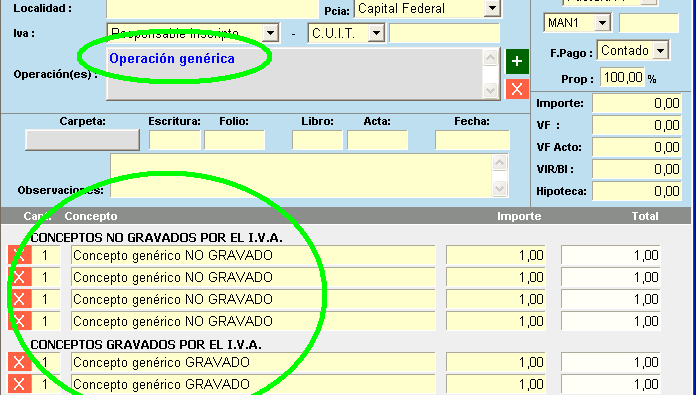
Task: Edit concept name in first GRAVADO row
Action: coord(253,363)
